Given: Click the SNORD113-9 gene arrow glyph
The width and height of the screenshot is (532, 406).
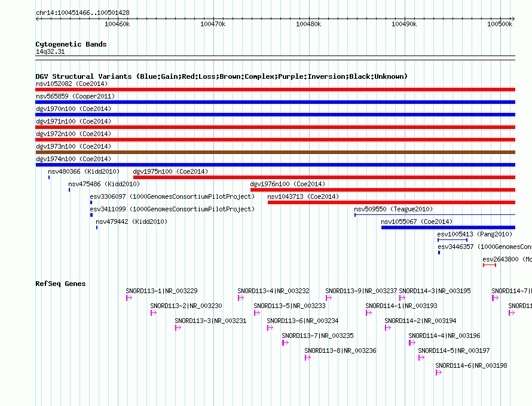Looking at the screenshot, I should tap(328, 298).
